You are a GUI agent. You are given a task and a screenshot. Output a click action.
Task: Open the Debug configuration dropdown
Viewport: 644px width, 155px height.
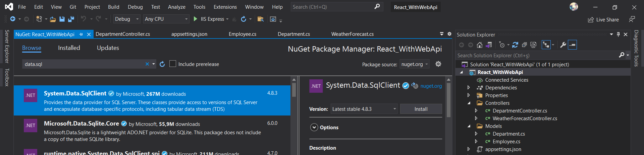point(126,19)
